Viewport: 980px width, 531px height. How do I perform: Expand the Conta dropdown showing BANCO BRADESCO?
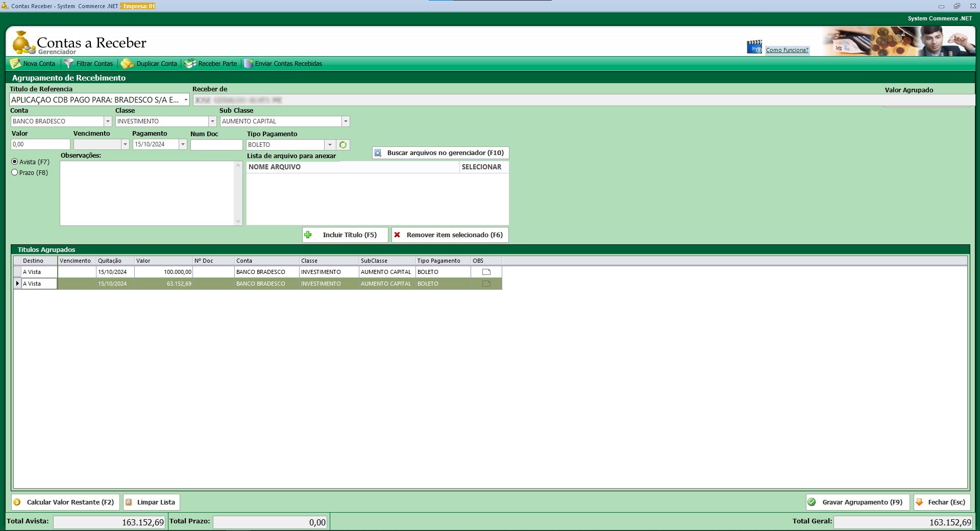coord(108,121)
